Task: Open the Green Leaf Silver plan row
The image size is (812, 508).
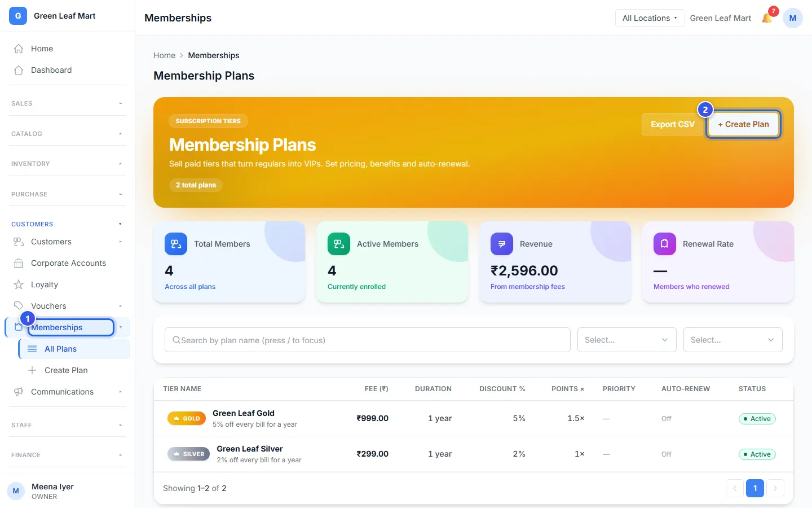Action: pyautogui.click(x=474, y=454)
